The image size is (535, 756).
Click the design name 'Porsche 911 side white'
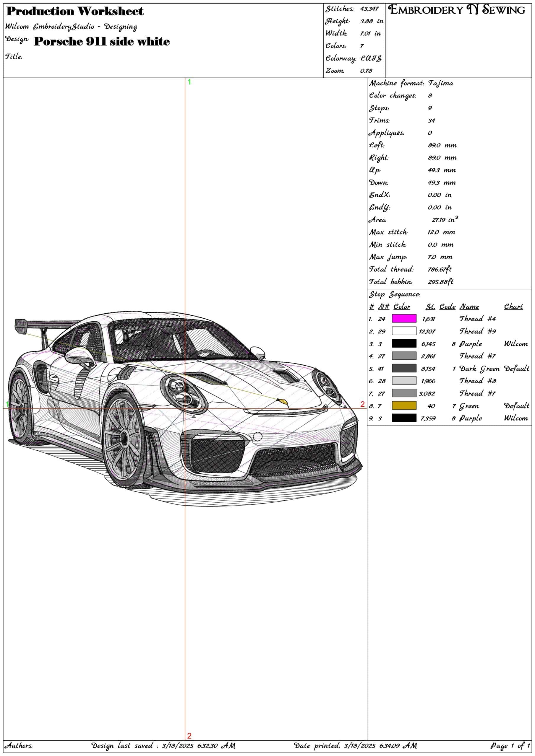[x=102, y=41]
